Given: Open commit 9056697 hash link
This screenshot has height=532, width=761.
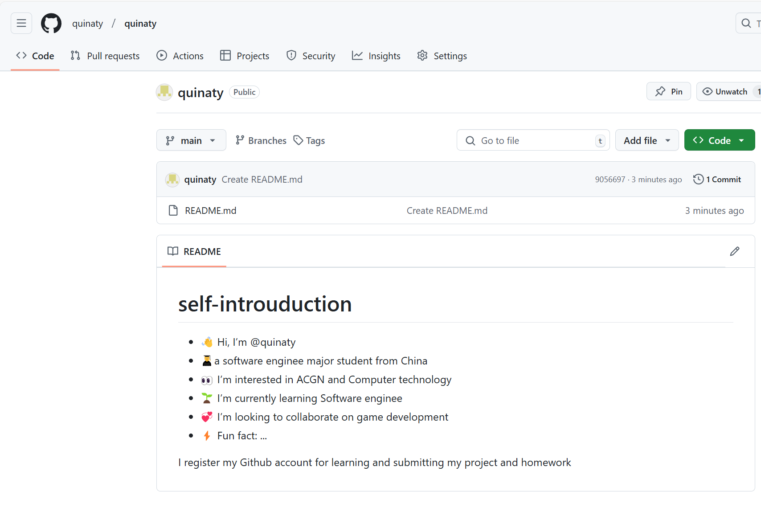Looking at the screenshot, I should pos(610,179).
